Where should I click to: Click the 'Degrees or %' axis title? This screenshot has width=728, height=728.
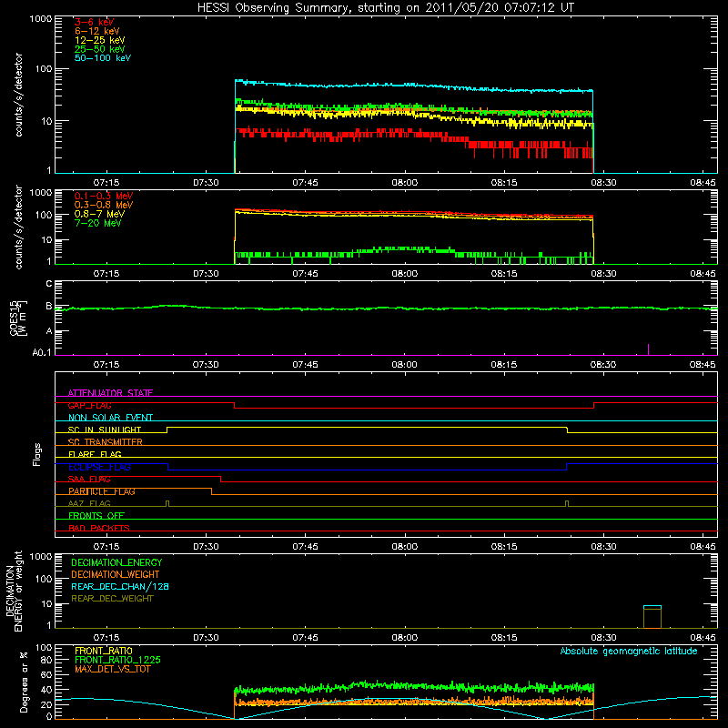[25, 682]
